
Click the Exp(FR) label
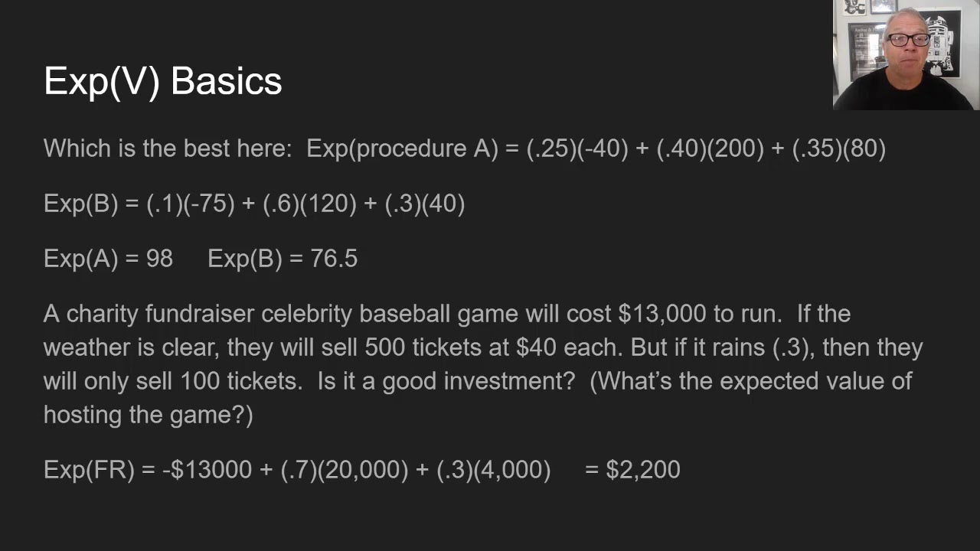pos(89,470)
